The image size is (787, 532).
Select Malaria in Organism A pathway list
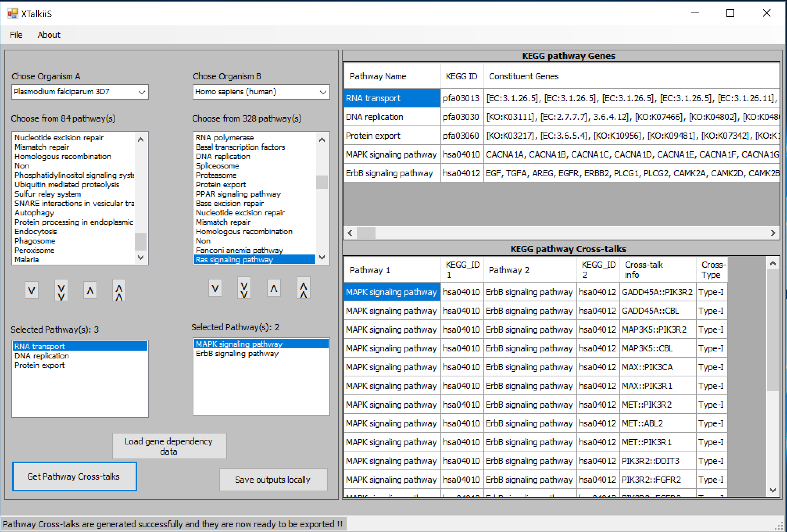(27, 260)
